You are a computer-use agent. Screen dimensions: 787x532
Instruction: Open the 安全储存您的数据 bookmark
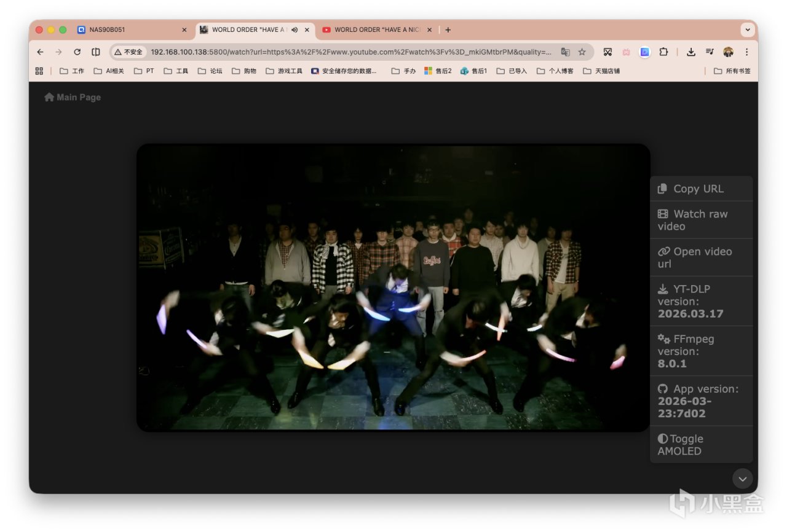[x=344, y=71]
